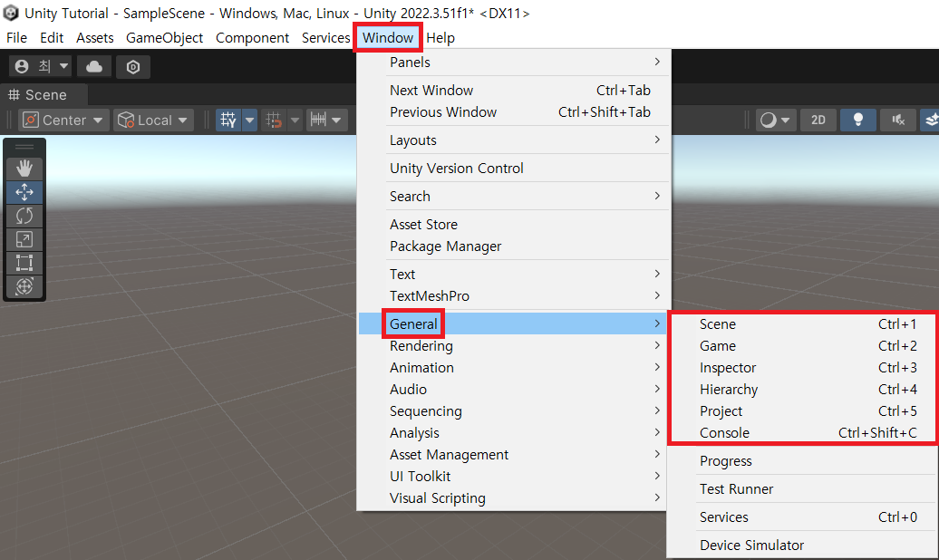Open the File menu
The width and height of the screenshot is (939, 560).
coord(16,38)
